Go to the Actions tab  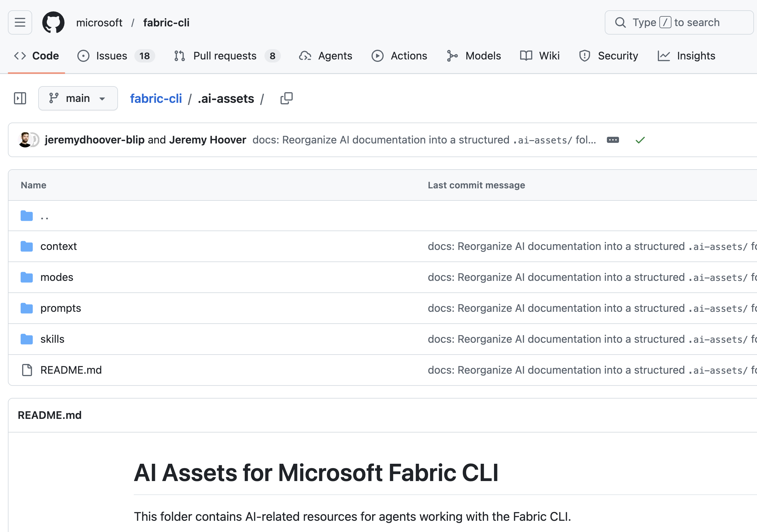[399, 56]
